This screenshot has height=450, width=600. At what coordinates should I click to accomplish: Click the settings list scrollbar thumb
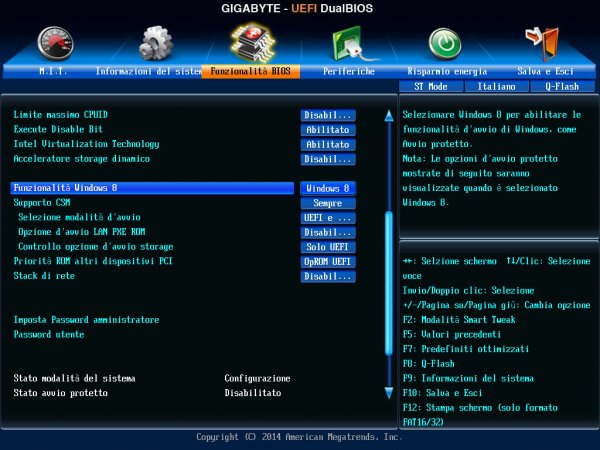(389, 283)
